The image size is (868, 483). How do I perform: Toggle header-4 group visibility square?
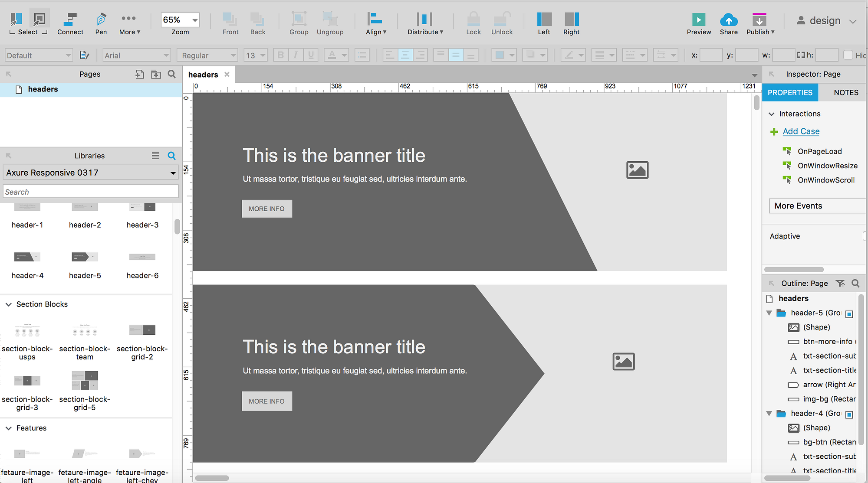(849, 414)
